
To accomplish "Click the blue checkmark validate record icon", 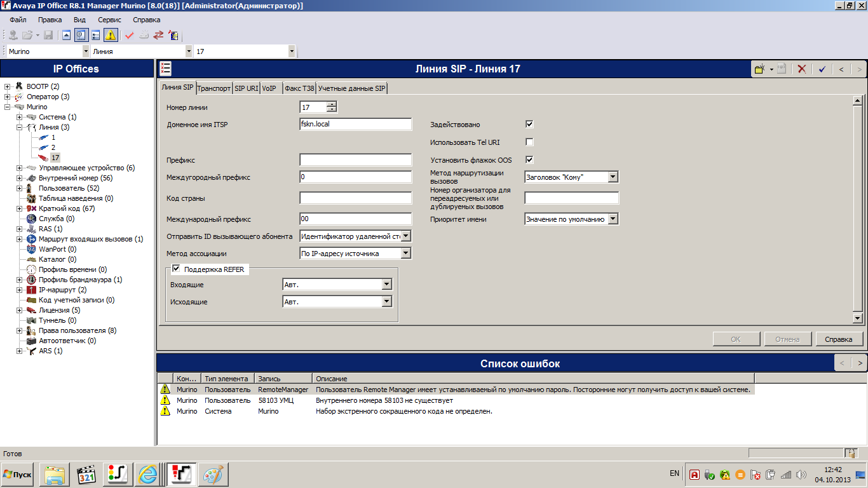I will click(x=822, y=69).
